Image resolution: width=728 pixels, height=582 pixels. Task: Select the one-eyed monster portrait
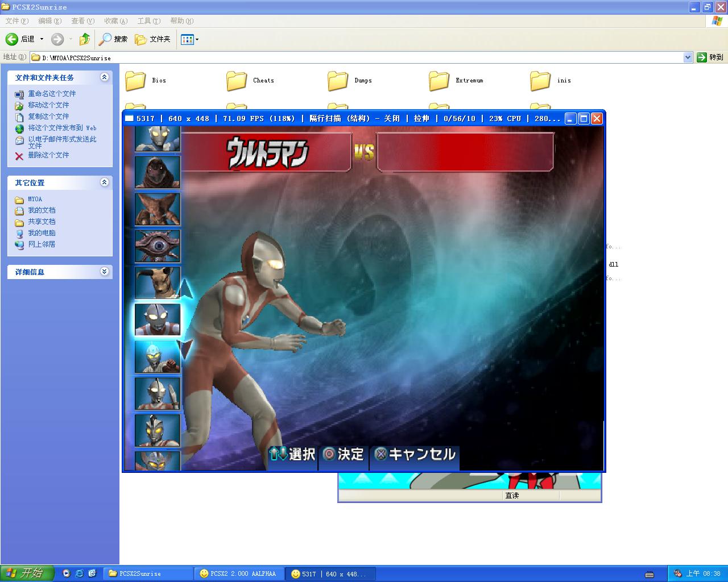click(x=158, y=246)
